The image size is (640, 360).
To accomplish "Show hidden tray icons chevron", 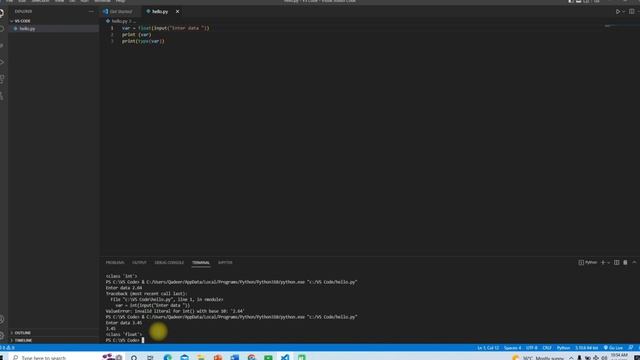I will click(x=571, y=358).
